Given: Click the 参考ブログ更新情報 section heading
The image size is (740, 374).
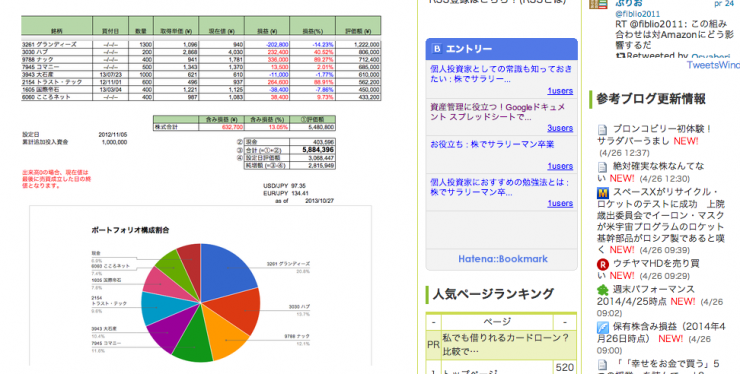Looking at the screenshot, I should click(x=651, y=99).
